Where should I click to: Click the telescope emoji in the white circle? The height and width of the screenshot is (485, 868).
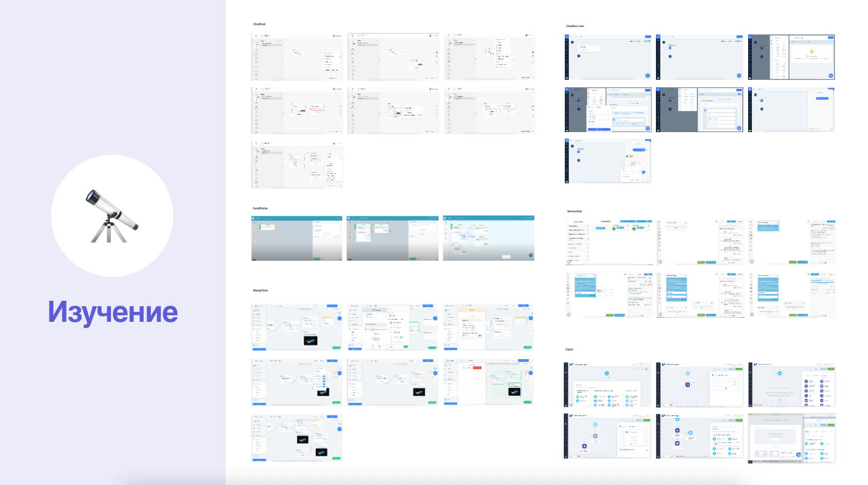[112, 216]
